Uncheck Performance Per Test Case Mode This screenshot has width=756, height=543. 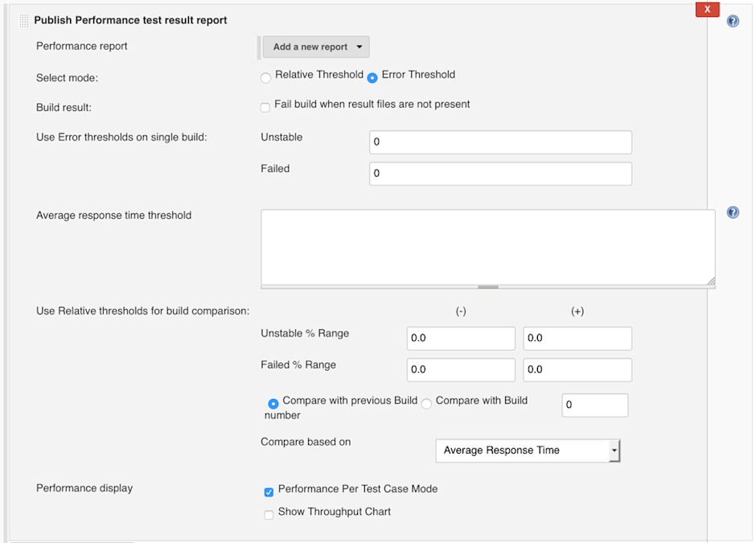point(269,490)
